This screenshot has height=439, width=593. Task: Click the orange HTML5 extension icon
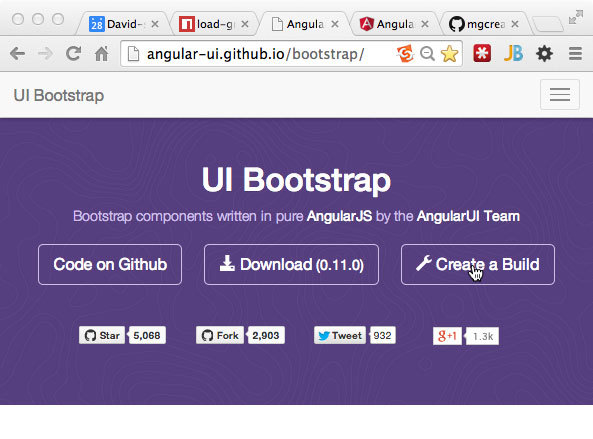click(x=405, y=54)
